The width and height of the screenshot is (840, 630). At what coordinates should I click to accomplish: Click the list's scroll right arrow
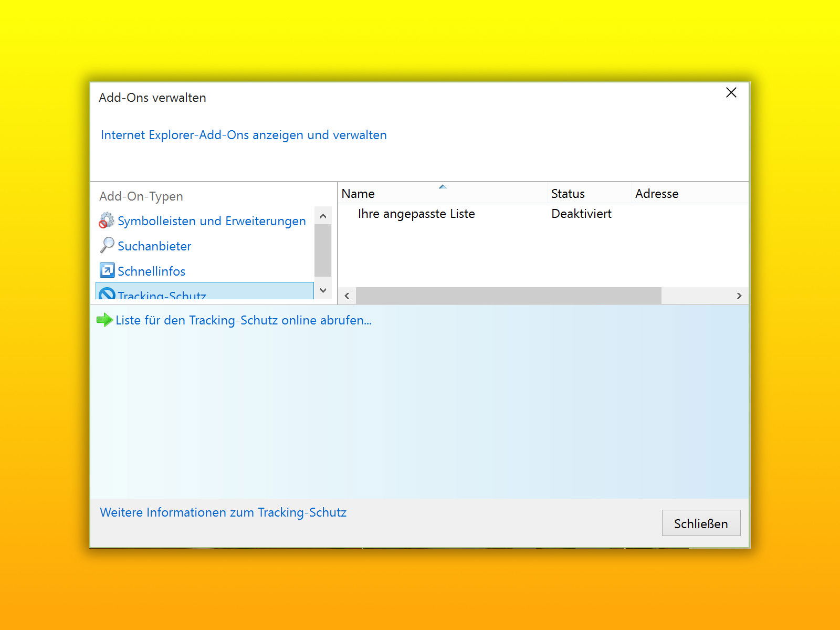[739, 296]
